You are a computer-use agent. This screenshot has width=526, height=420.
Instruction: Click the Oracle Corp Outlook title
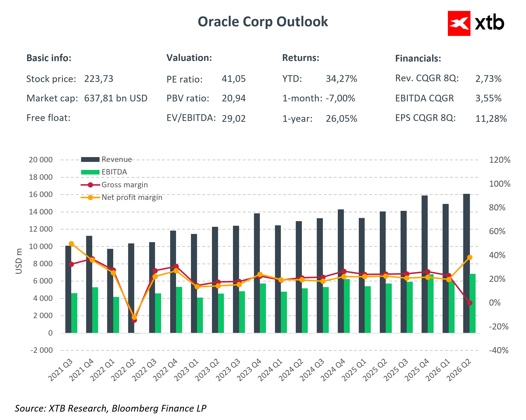pos(263,22)
